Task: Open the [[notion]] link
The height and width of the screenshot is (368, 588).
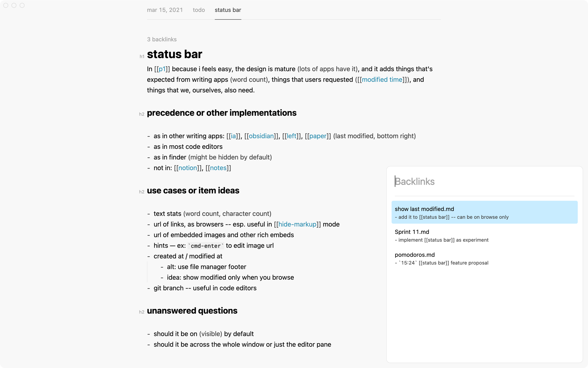Action: (x=187, y=168)
